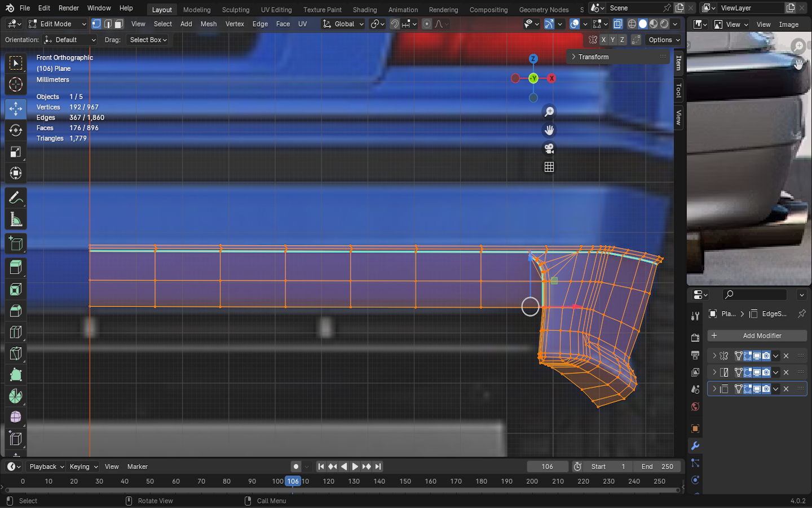This screenshot has height=508, width=812.
Task: Click the Spin tool icon
Action: click(x=16, y=396)
